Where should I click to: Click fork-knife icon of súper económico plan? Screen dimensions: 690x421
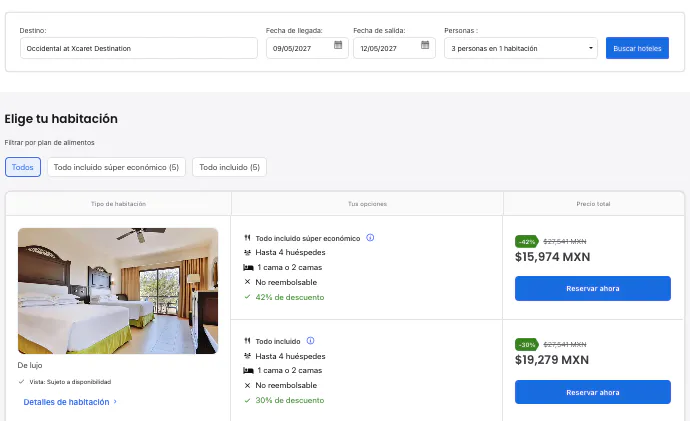pyautogui.click(x=247, y=238)
